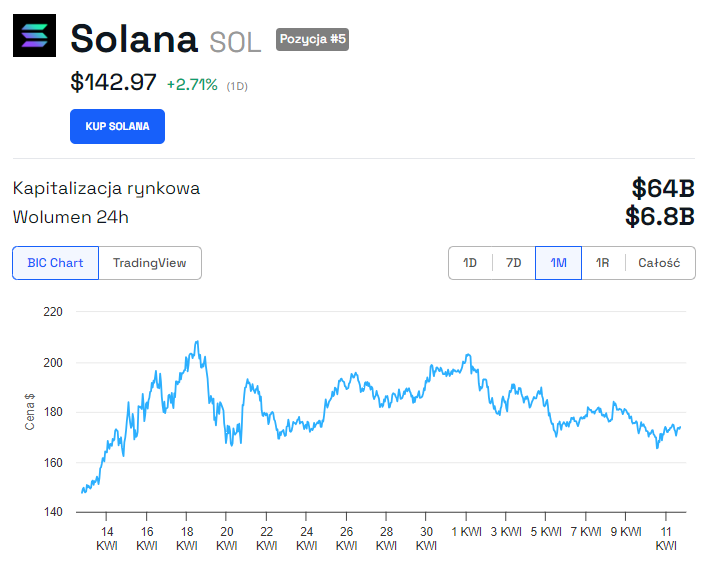Select the Całość time range

pyautogui.click(x=659, y=263)
